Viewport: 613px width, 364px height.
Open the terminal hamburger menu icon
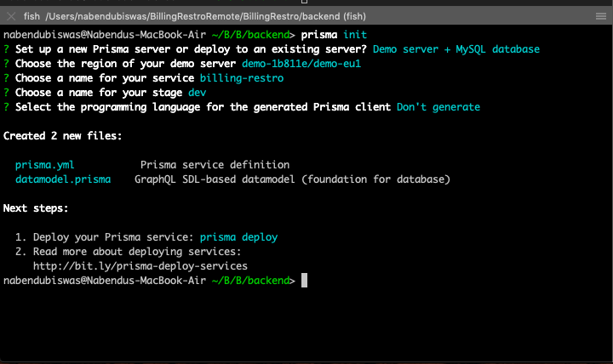click(601, 16)
